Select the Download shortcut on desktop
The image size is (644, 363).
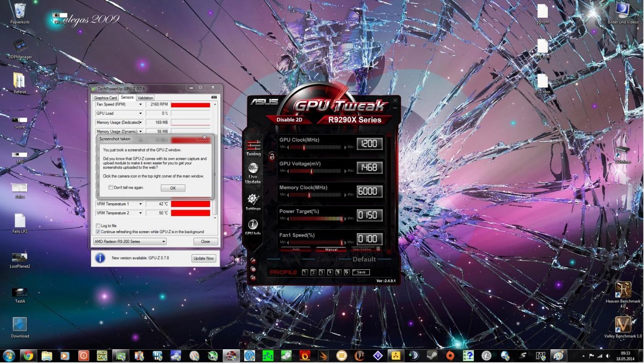point(20,328)
